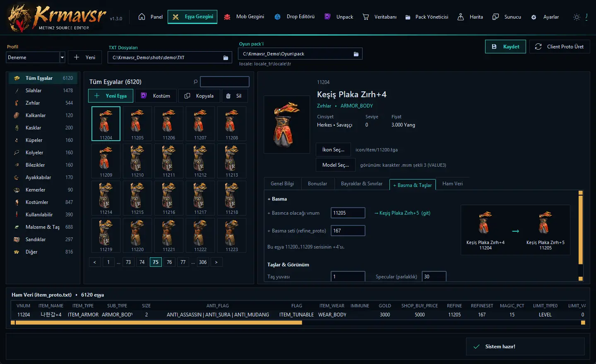Click the Specular (parlaklık) value field
This screenshot has height=364, width=596.
[434, 276]
